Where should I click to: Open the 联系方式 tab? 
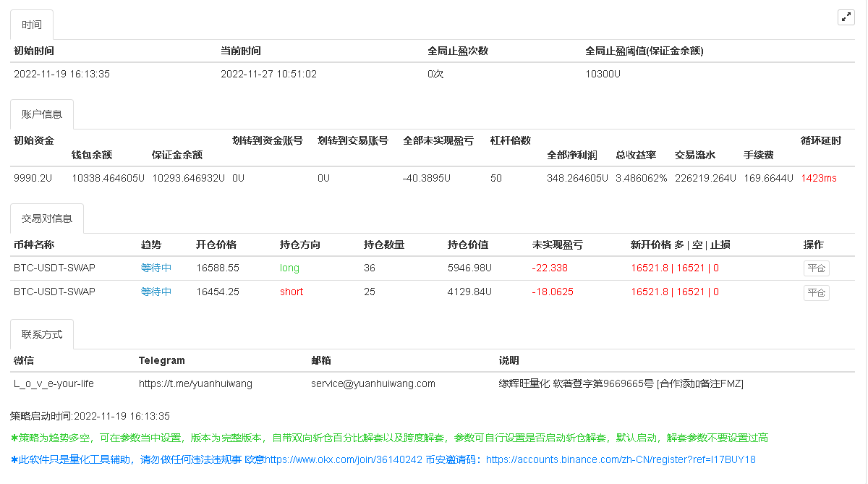point(41,334)
